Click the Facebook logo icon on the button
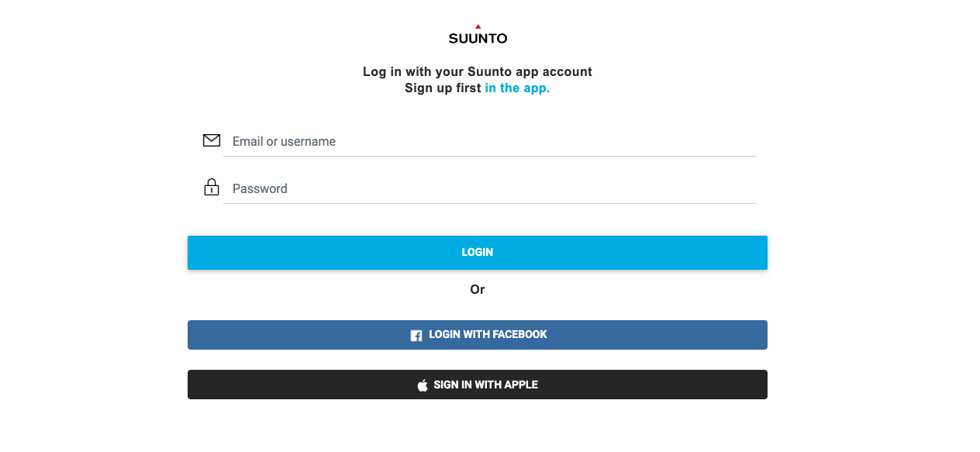Image resolution: width=980 pixels, height=452 pixels. 416,335
